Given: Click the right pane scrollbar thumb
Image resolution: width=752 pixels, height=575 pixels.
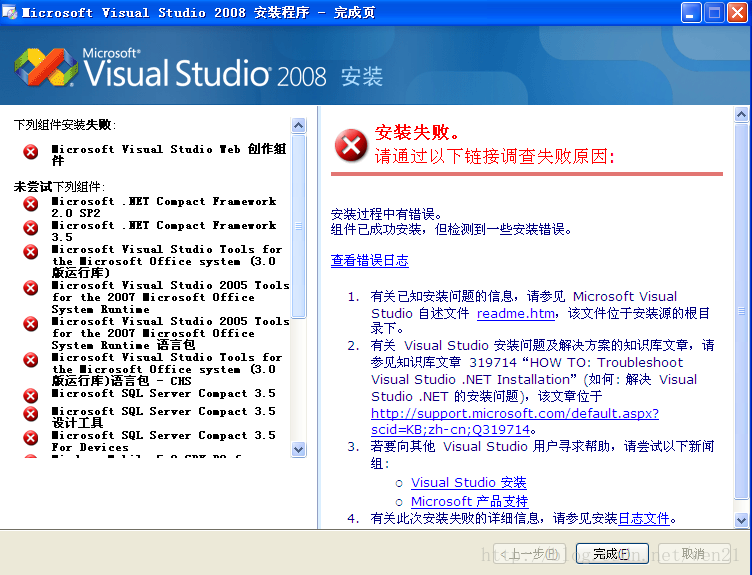Looking at the screenshot, I should [x=741, y=311].
